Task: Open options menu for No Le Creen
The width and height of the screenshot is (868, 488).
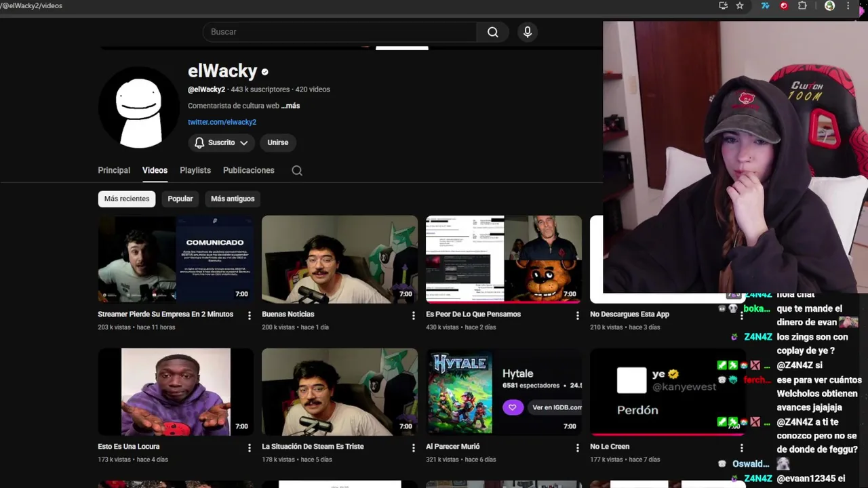Action: tap(742, 448)
